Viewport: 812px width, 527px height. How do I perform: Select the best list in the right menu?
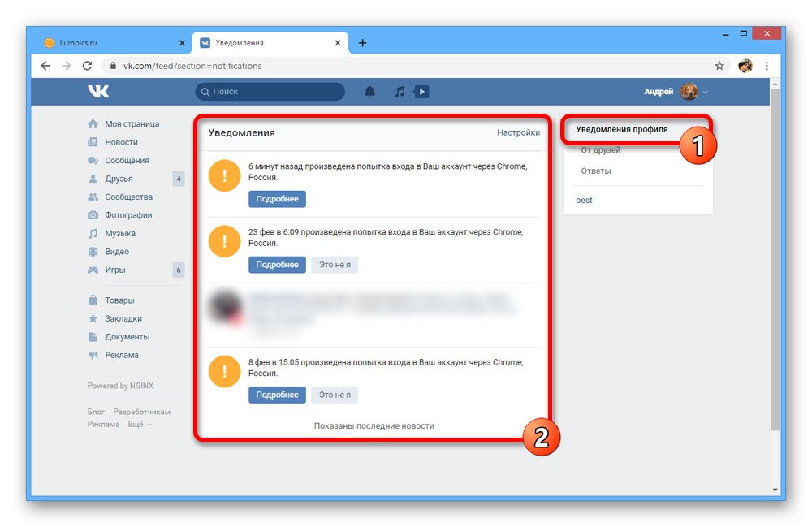pos(584,200)
